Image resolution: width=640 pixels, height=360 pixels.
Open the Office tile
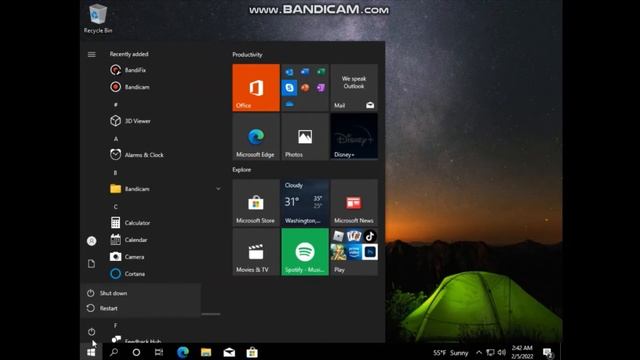[256, 87]
